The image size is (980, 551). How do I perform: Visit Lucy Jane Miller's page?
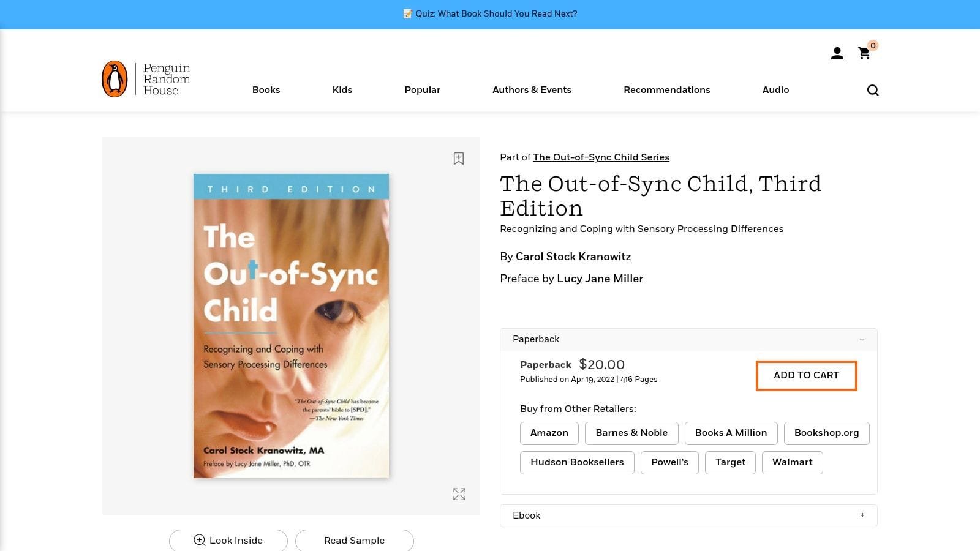pyautogui.click(x=600, y=279)
